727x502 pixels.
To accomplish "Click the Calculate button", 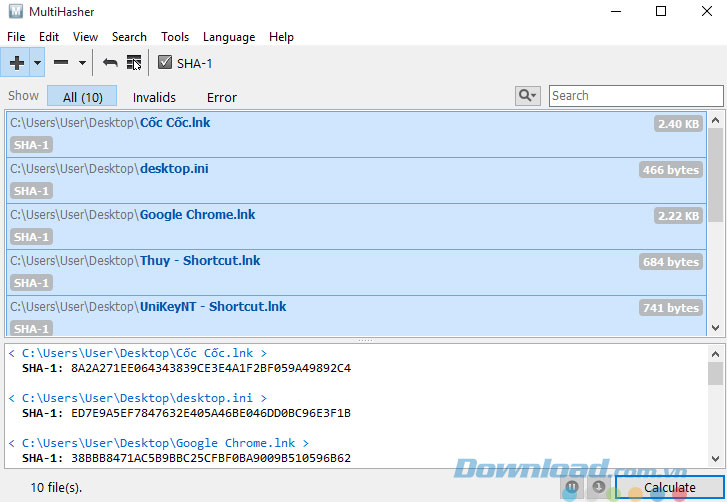I will pos(670,487).
